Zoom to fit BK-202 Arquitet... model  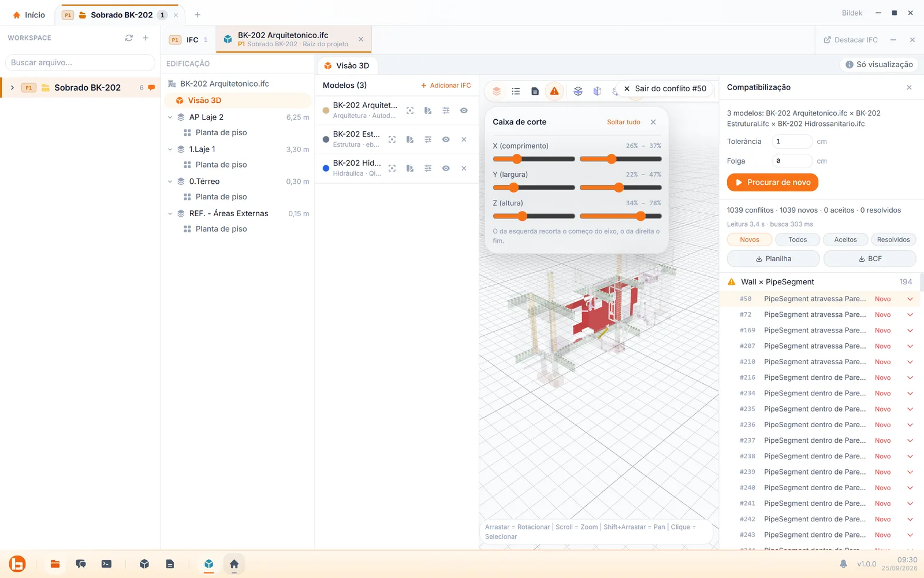(x=410, y=110)
